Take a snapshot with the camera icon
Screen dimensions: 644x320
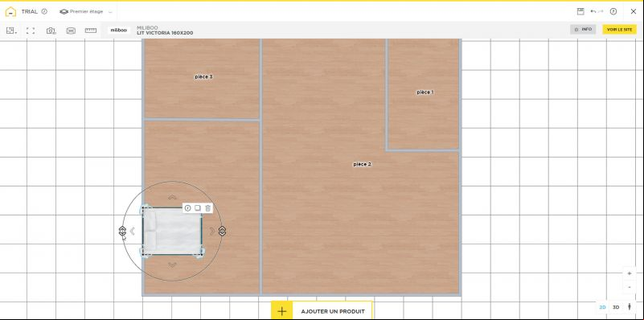(x=51, y=31)
